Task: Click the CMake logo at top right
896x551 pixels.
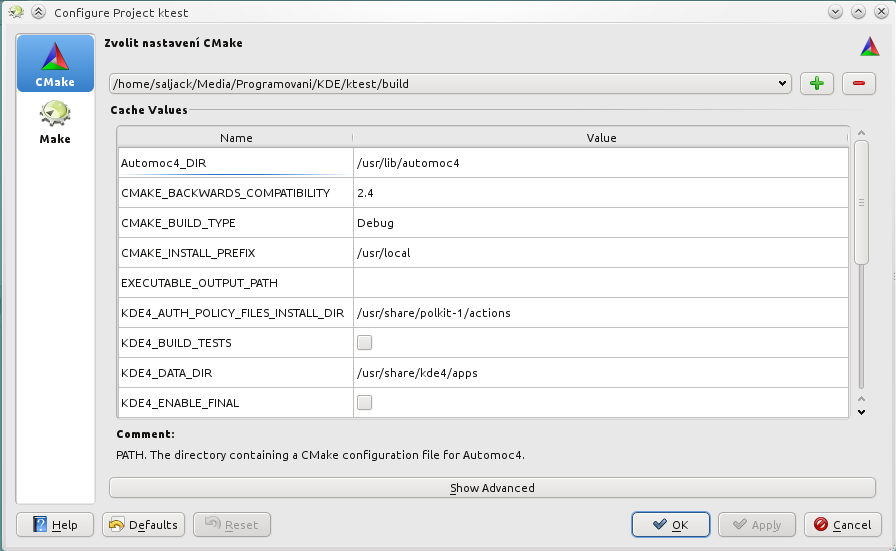Action: pyautogui.click(x=870, y=46)
